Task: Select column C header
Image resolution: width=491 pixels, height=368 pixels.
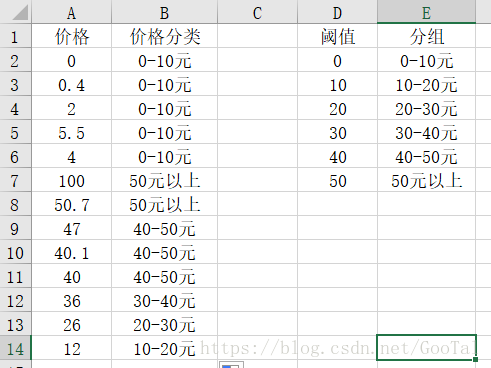Action: tap(257, 12)
